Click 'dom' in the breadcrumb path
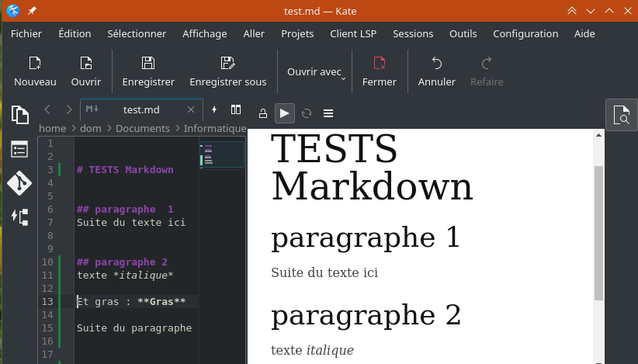The image size is (638, 364). tap(91, 129)
